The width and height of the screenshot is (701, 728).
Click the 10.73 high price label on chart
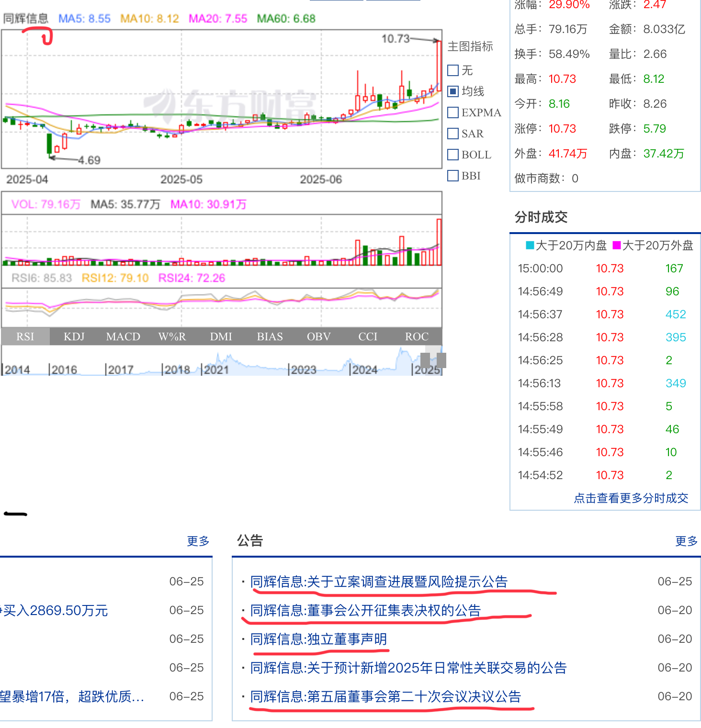tap(396, 39)
